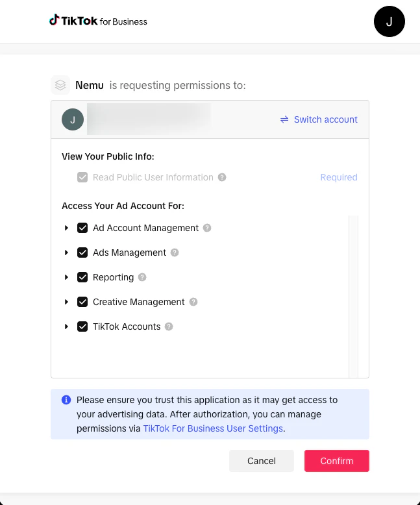420x505 pixels.
Task: Click the Nemu app layers icon
Action: coord(60,85)
